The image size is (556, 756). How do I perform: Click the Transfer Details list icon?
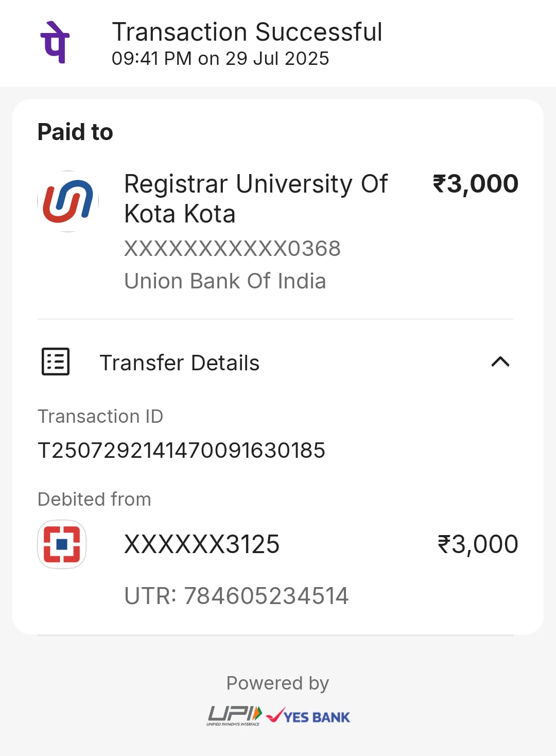56,362
